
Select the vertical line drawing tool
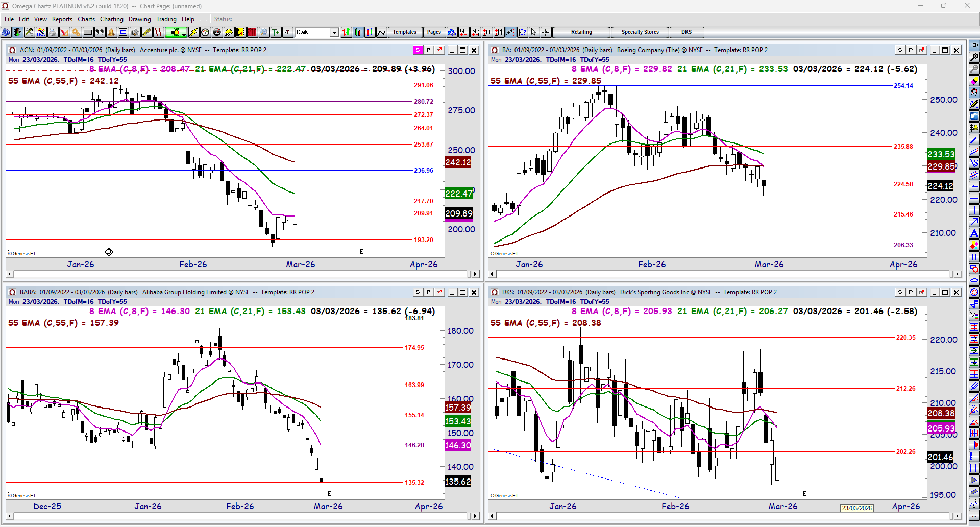tap(974, 210)
